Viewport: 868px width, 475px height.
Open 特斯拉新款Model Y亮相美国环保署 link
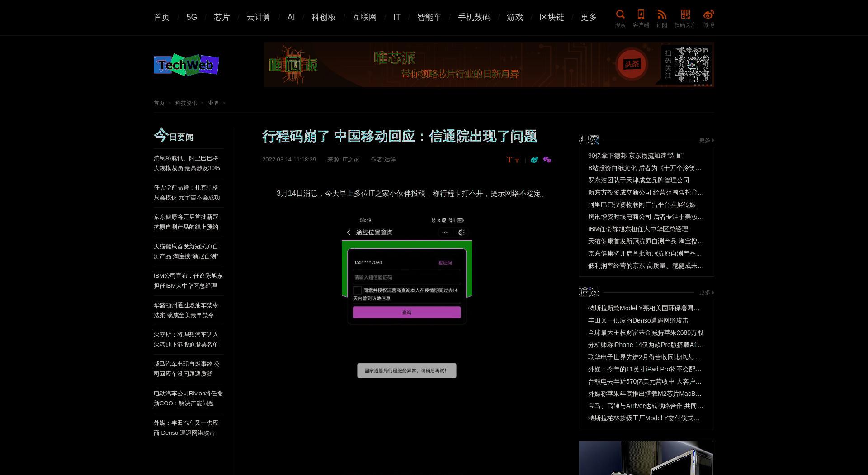click(x=644, y=308)
